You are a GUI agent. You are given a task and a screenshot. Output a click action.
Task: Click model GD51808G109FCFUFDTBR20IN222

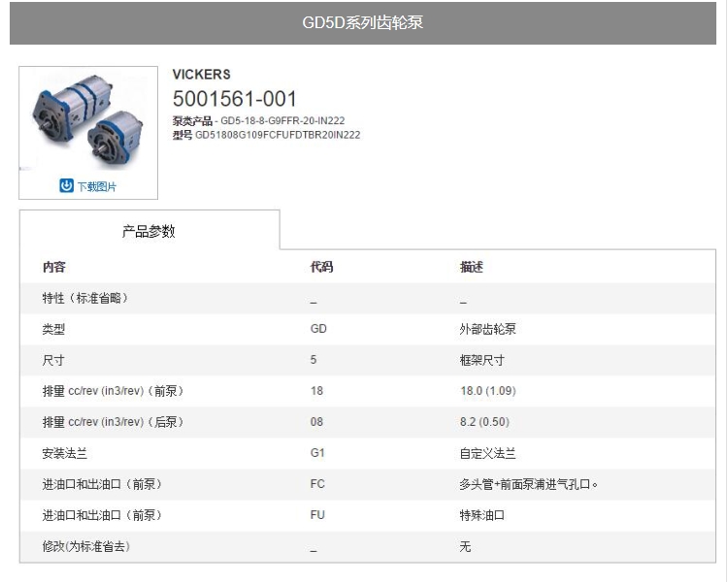pos(278,135)
